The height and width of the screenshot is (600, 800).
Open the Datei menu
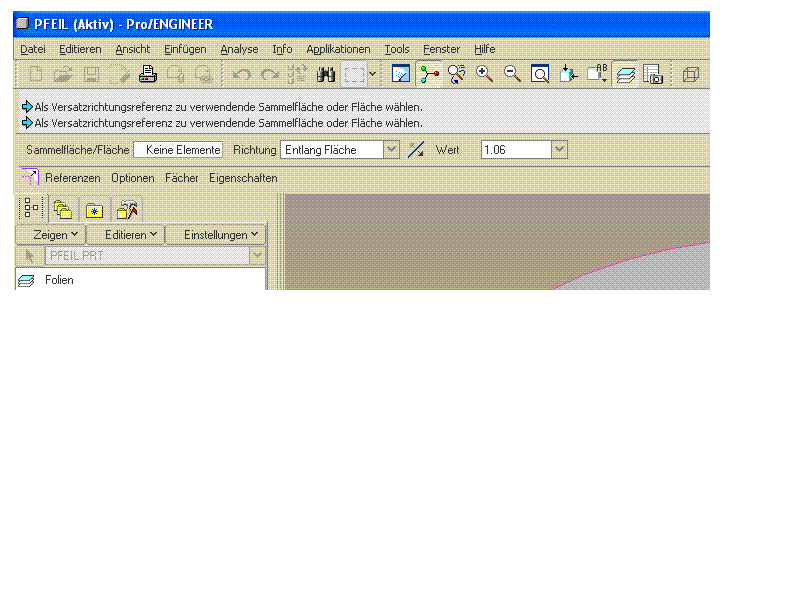pyautogui.click(x=33, y=49)
